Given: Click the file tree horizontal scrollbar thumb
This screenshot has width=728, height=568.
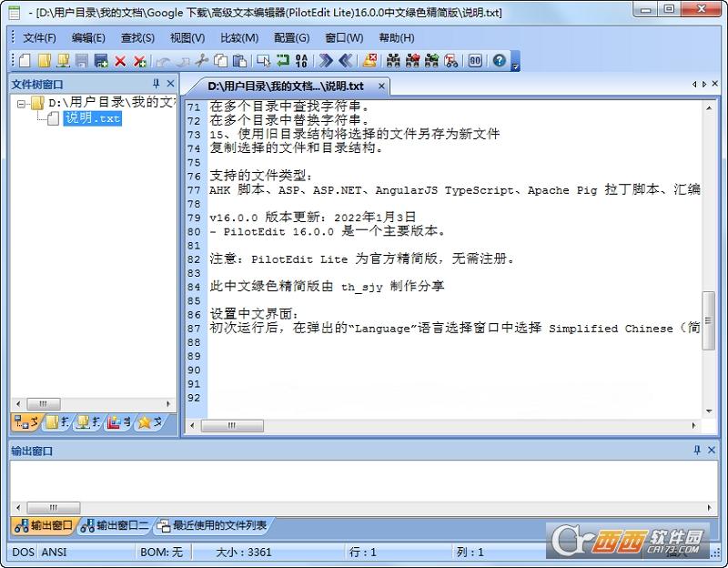Looking at the screenshot, I should [43, 403].
